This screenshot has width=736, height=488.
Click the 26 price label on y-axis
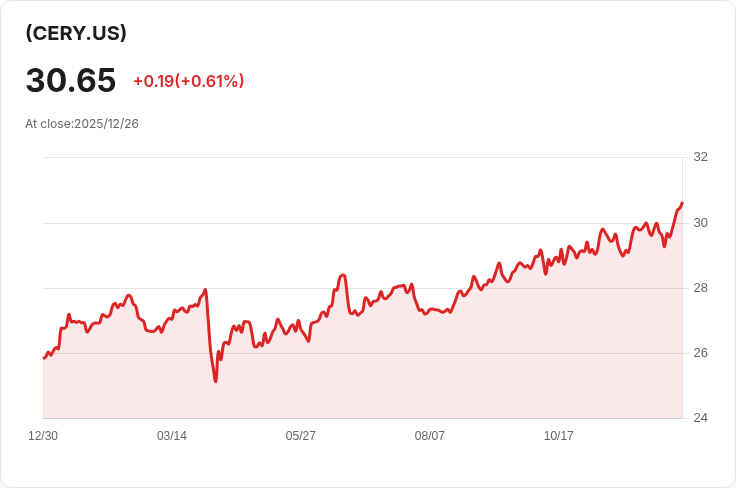click(700, 353)
